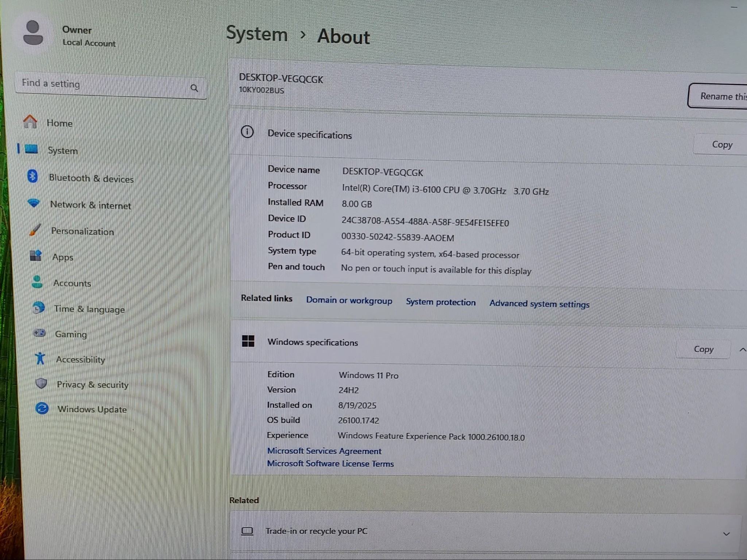Click the Product ID value 00330-50242-55839-AAOEM

point(398,237)
